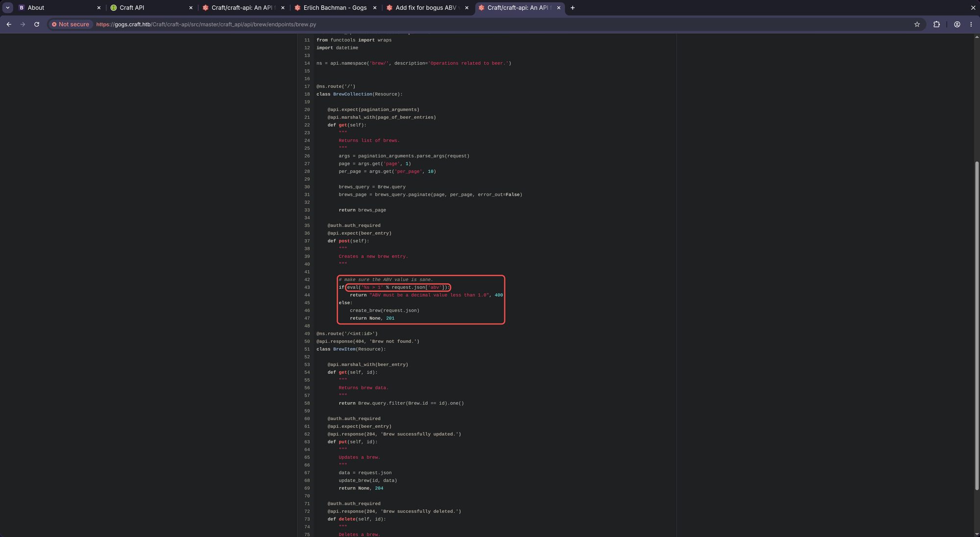
Task: Click the browser back arrow
Action: 9,24
